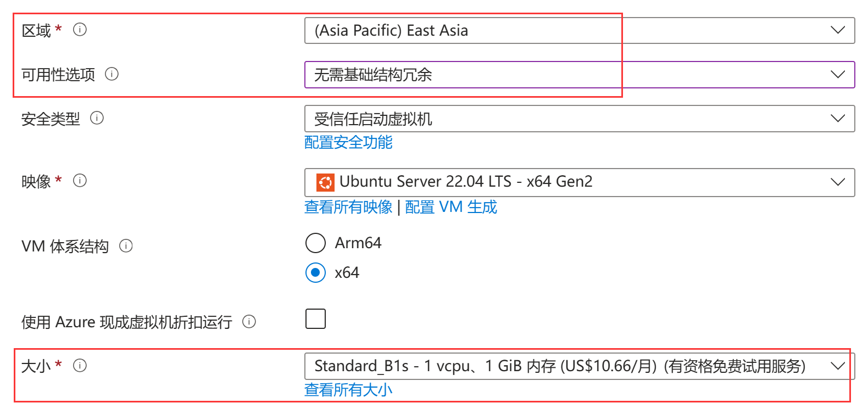868x414 pixels.
Task: Enable Azure 现成虚拟机折扣 checkbox
Action: pos(315,318)
